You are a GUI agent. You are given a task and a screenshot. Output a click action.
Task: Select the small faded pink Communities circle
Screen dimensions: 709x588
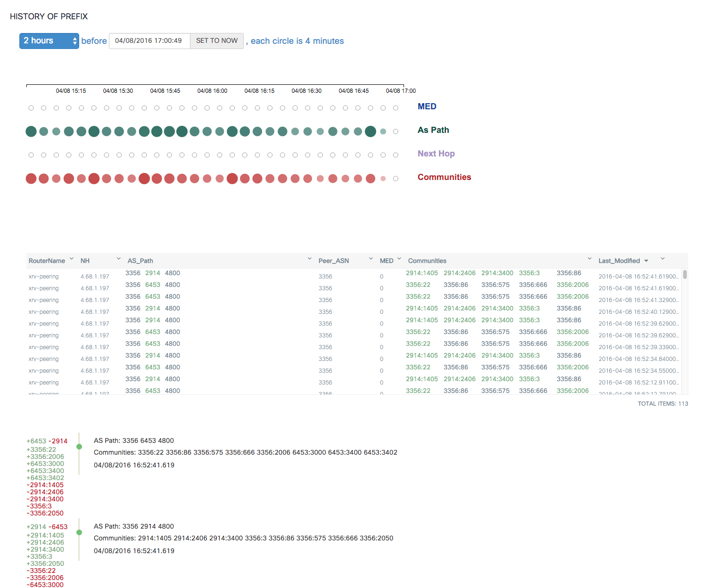point(383,179)
